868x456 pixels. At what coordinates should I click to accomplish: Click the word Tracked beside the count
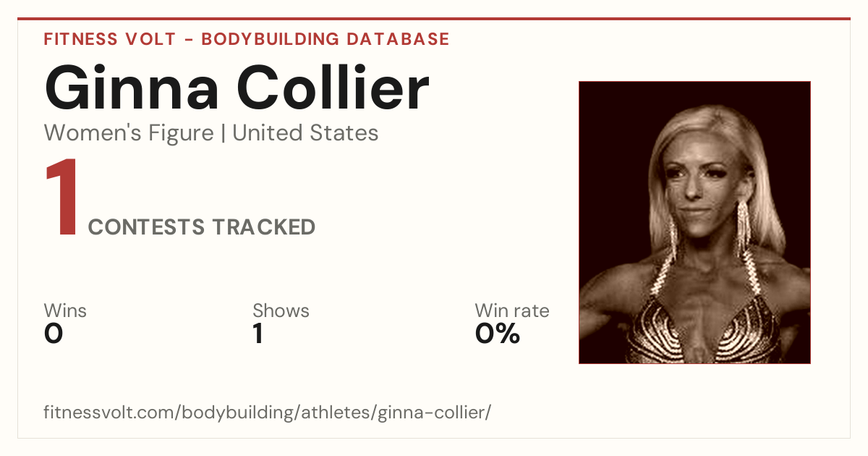tap(264, 227)
